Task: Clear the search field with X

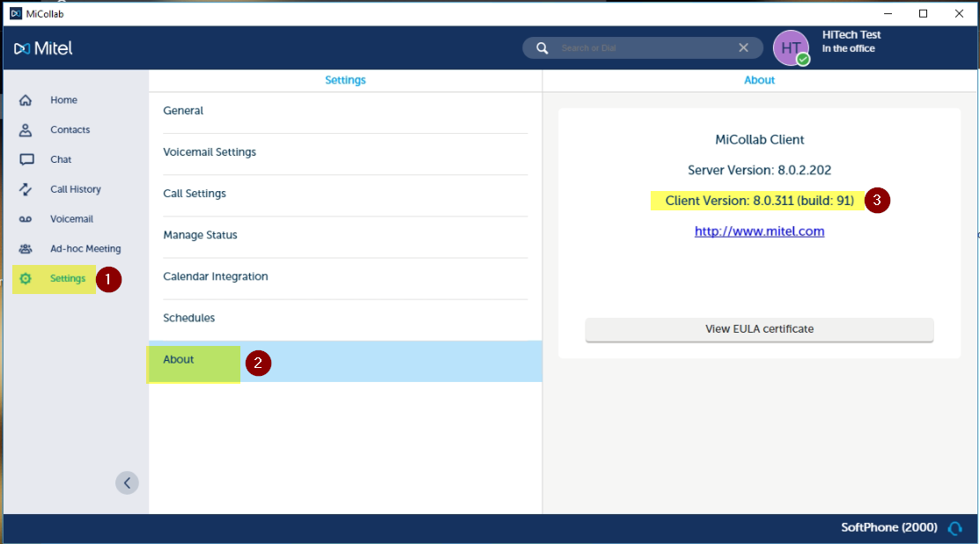Action: coord(743,48)
